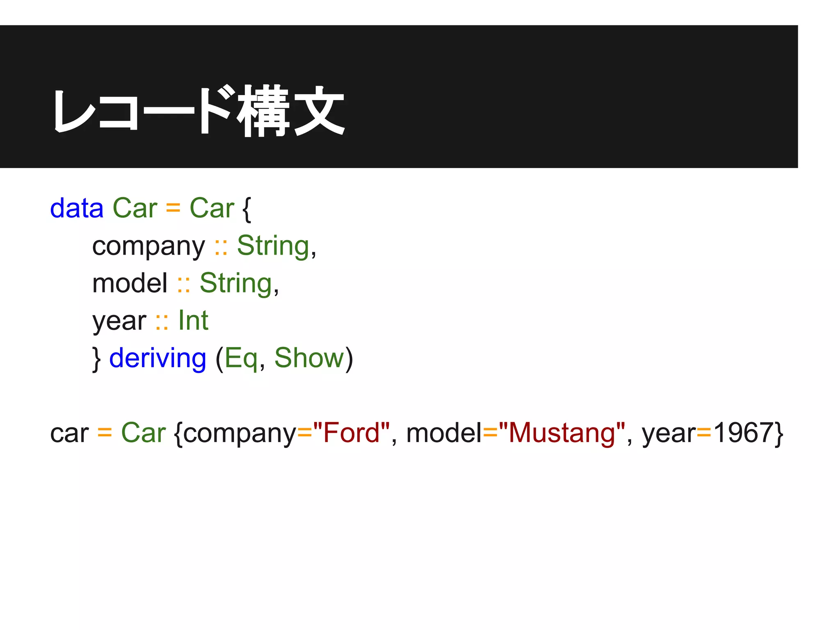Click 'Show' in deriving clause

(x=309, y=358)
